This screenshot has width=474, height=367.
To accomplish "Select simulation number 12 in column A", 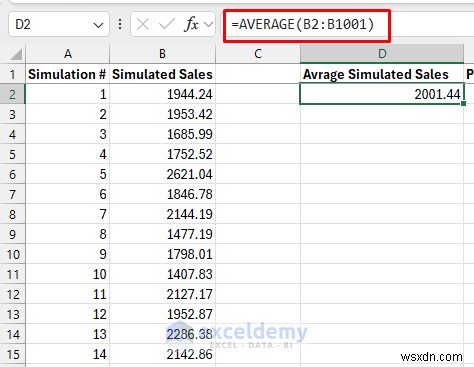I will [68, 314].
